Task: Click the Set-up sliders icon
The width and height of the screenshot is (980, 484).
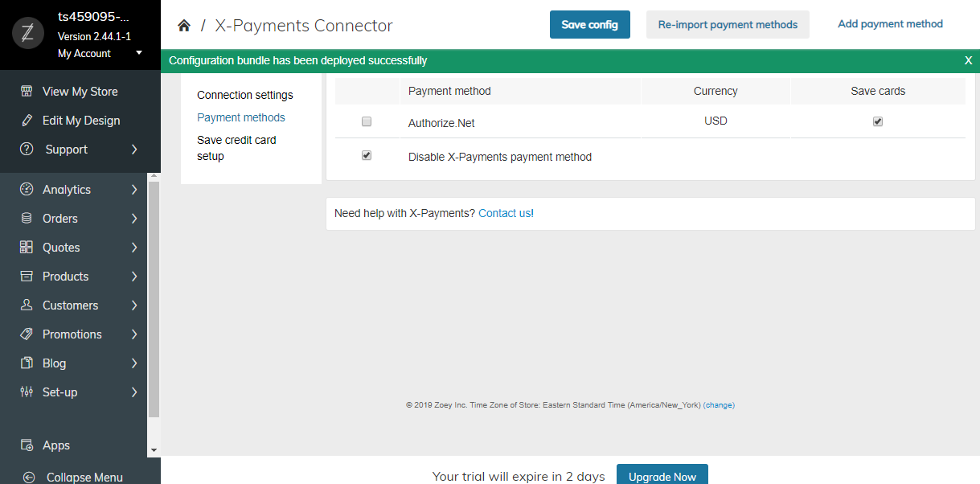Action: coord(27,392)
